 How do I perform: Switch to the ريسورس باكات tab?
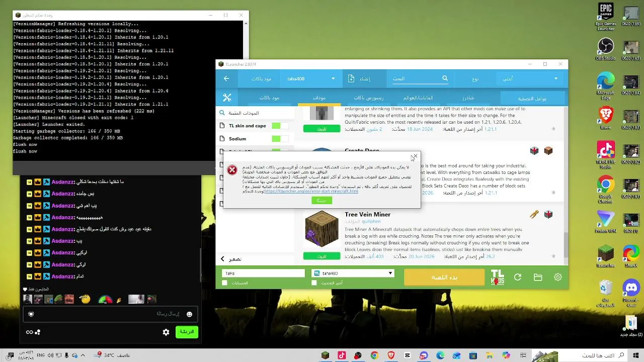point(368,98)
